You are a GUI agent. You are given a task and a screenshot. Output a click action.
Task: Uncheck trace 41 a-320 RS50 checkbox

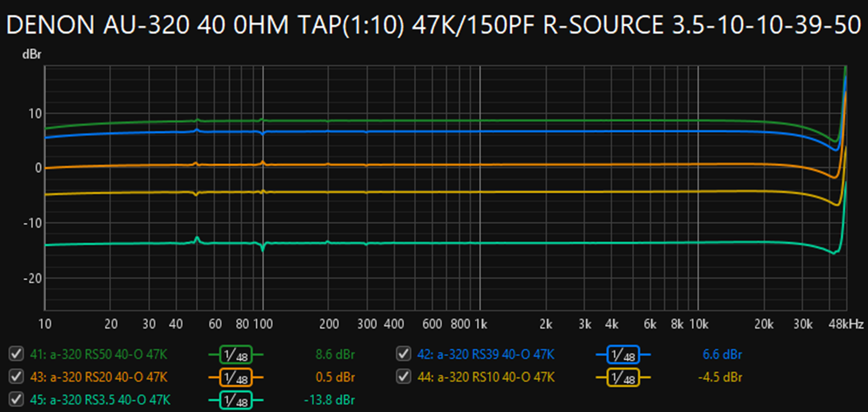pos(16,354)
